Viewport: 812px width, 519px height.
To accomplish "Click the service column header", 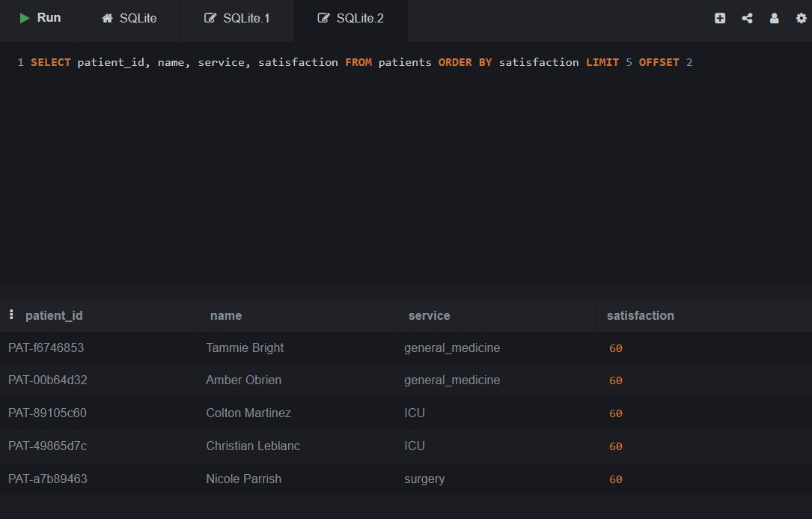I will pyautogui.click(x=429, y=315).
